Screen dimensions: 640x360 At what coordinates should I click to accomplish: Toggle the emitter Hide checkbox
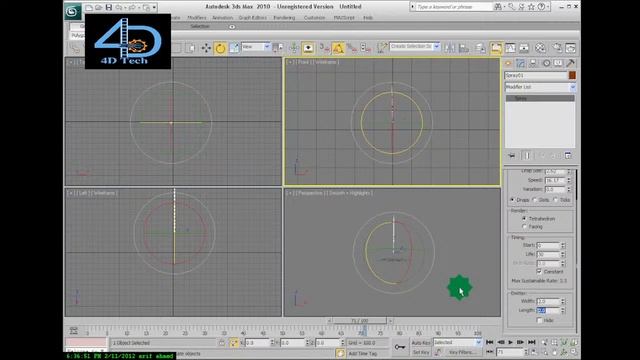pyautogui.click(x=539, y=321)
